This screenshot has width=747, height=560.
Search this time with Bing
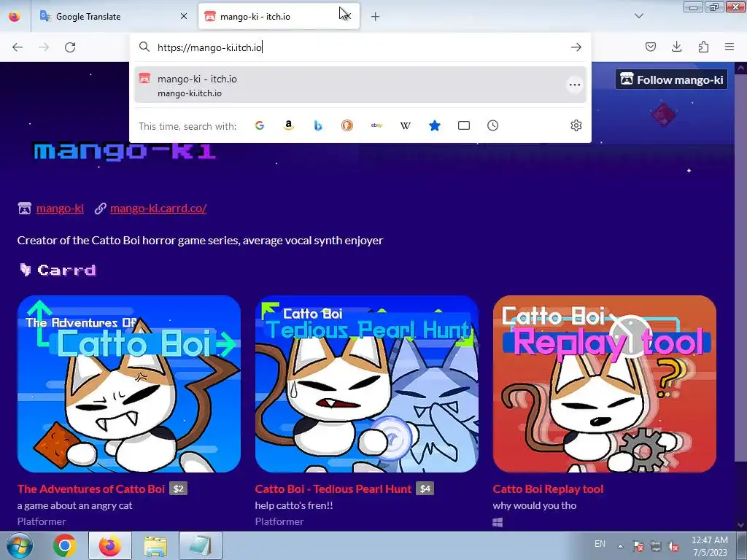(x=318, y=125)
